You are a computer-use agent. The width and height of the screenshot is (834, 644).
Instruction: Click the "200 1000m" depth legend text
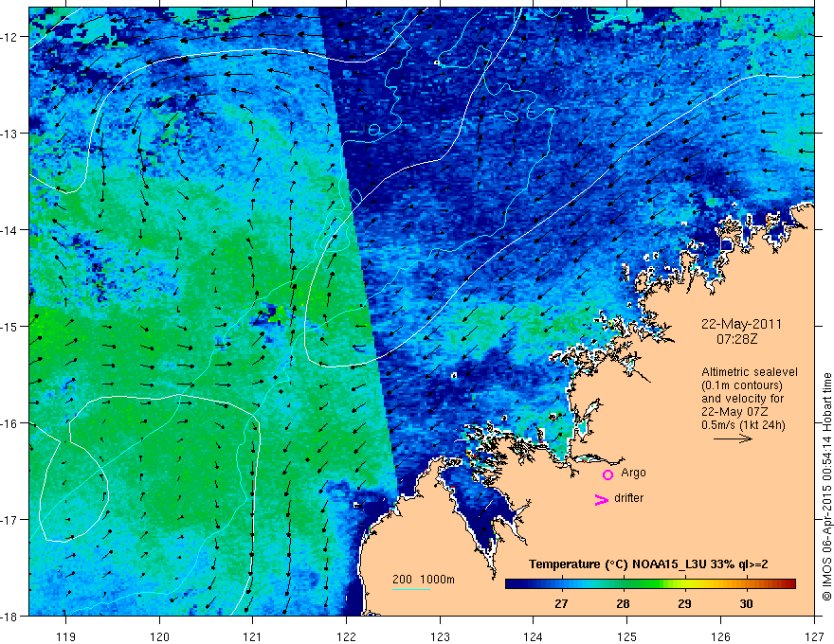[x=424, y=580]
